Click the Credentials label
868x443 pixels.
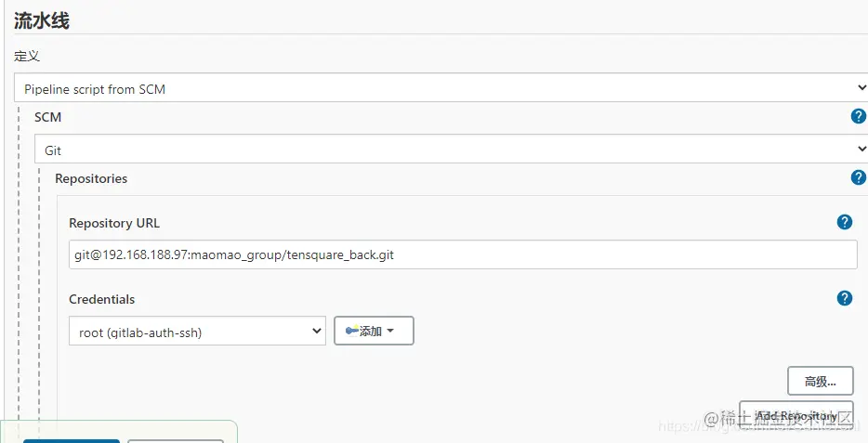(102, 299)
